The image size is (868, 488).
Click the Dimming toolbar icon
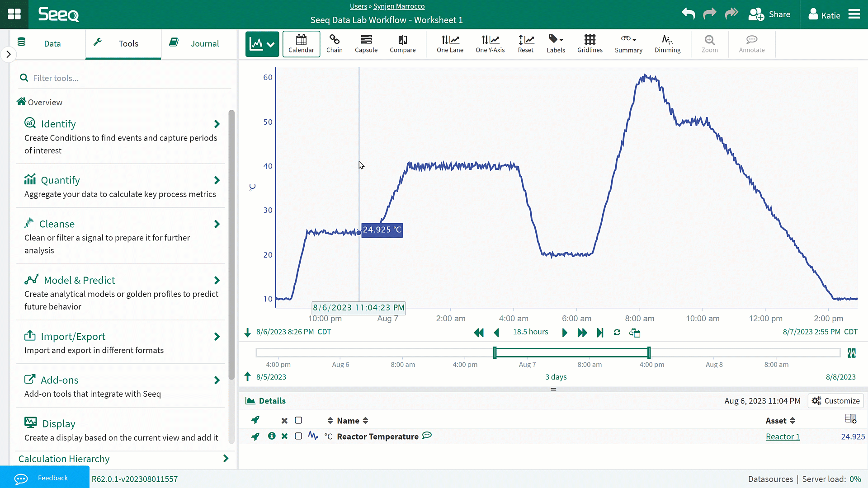click(x=667, y=44)
